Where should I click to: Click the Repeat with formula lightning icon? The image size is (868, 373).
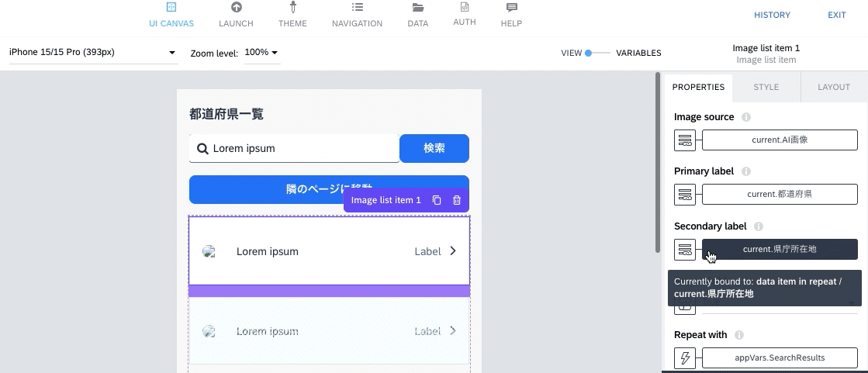[x=685, y=358]
